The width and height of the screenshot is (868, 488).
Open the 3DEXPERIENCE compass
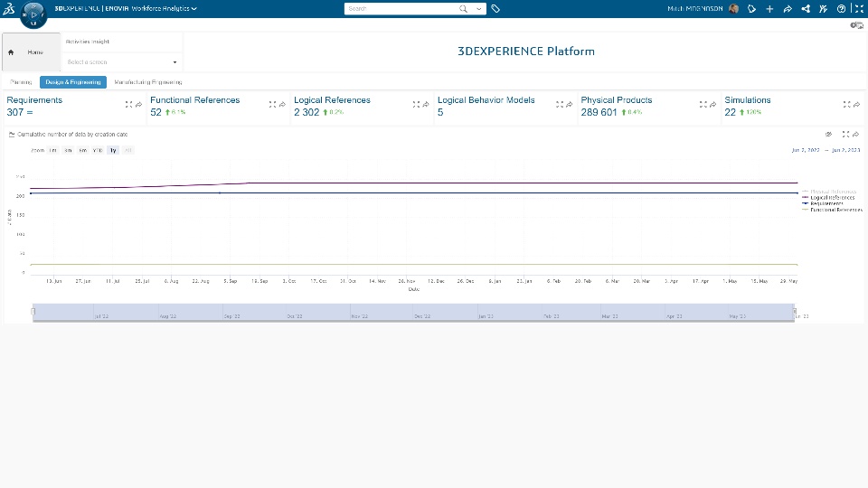point(33,15)
